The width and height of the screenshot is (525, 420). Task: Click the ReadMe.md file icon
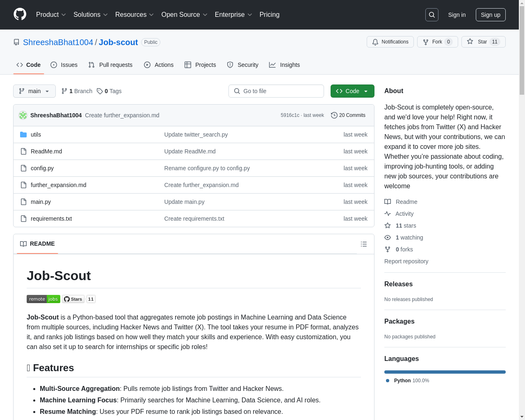pyautogui.click(x=23, y=151)
